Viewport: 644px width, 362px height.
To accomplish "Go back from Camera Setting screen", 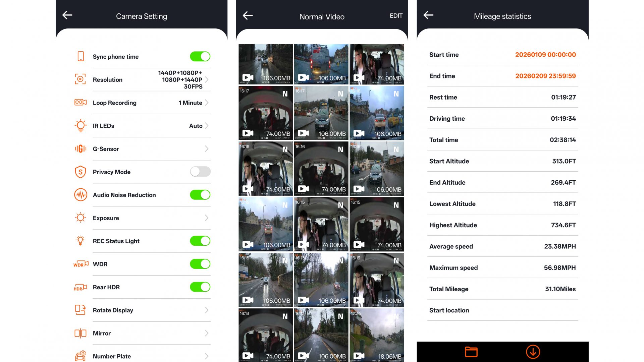I will 67,15.
